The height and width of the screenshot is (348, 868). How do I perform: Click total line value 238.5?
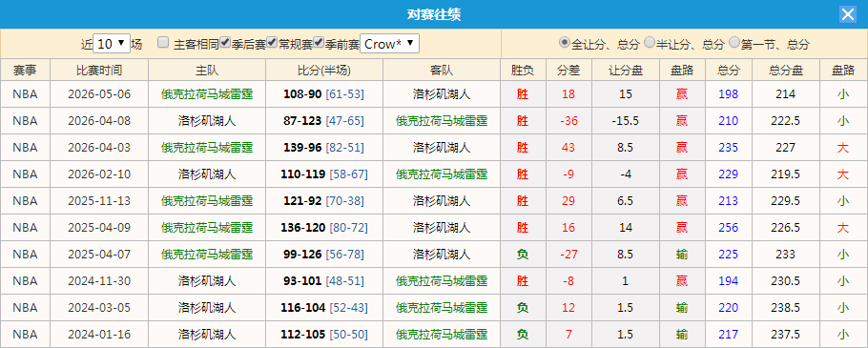(786, 308)
